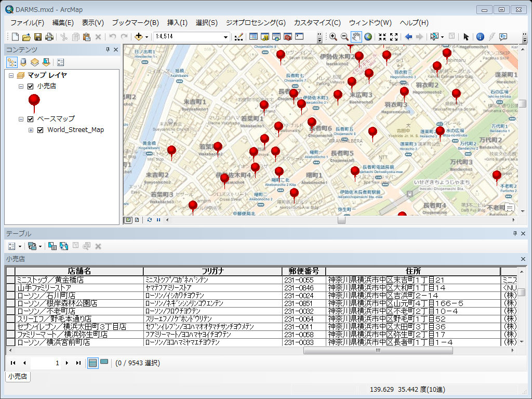Switch to Layout View button
The width and height of the screenshot is (532, 399).
coord(137,220)
